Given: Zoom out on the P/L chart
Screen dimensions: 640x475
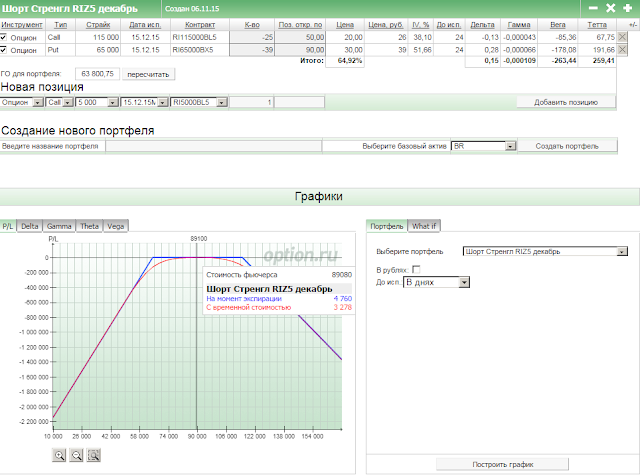Looking at the screenshot, I should pyautogui.click(x=77, y=455).
